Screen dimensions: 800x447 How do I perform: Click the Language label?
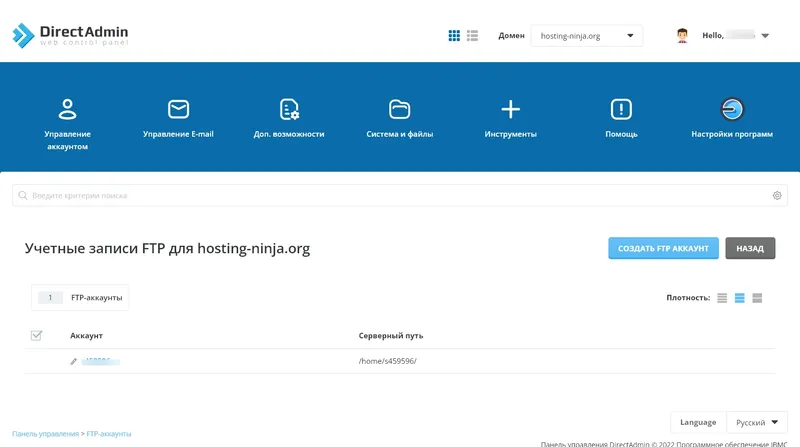(698, 423)
